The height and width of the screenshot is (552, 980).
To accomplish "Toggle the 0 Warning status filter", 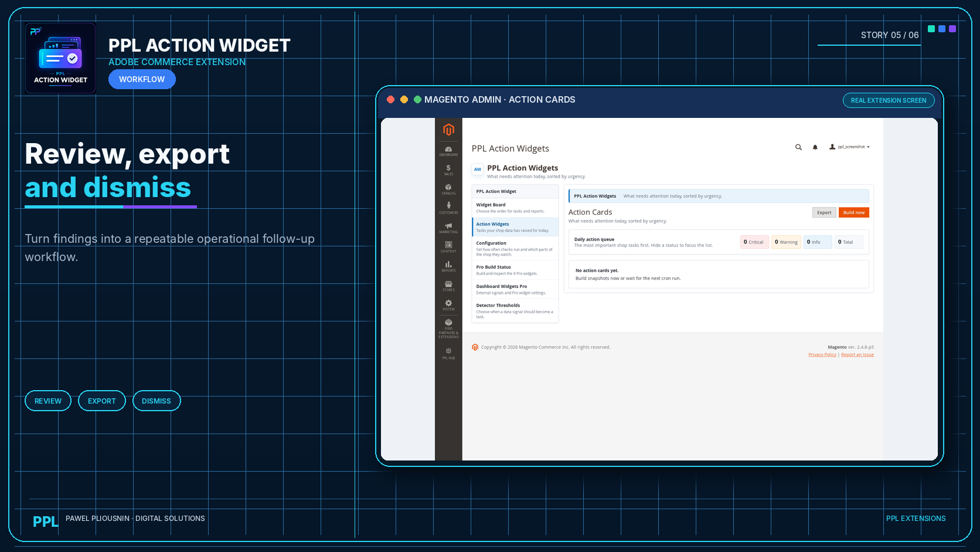I will (786, 242).
